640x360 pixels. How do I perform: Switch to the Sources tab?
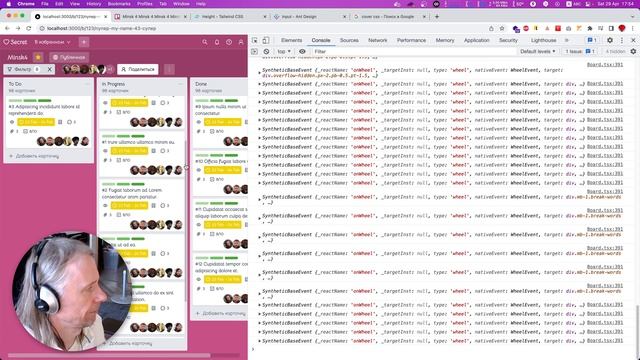(x=349, y=40)
